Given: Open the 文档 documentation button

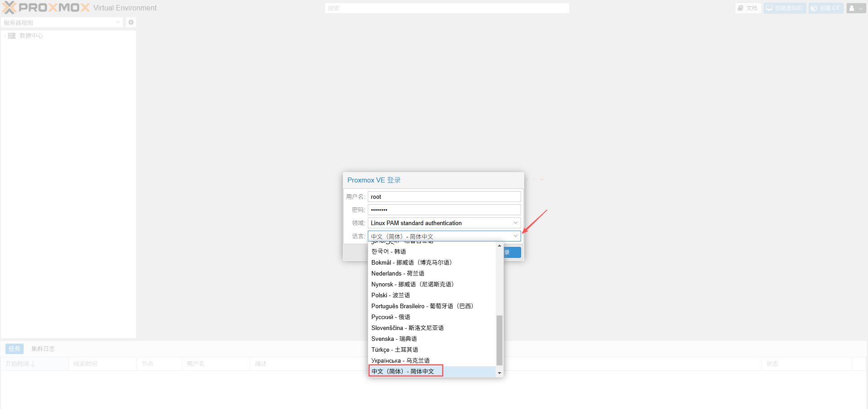Looking at the screenshot, I should click(x=748, y=8).
